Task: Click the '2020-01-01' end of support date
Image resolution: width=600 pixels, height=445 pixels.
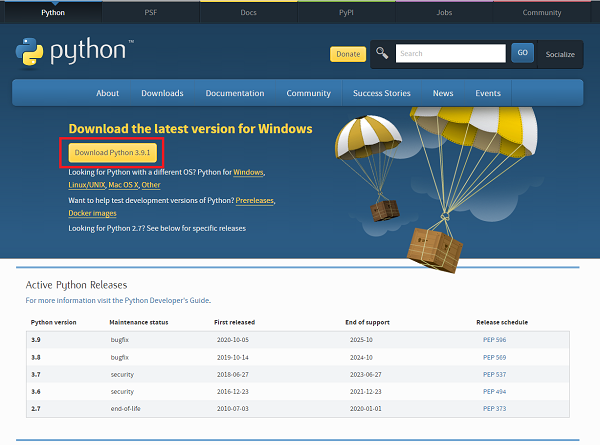Action: 365,409
